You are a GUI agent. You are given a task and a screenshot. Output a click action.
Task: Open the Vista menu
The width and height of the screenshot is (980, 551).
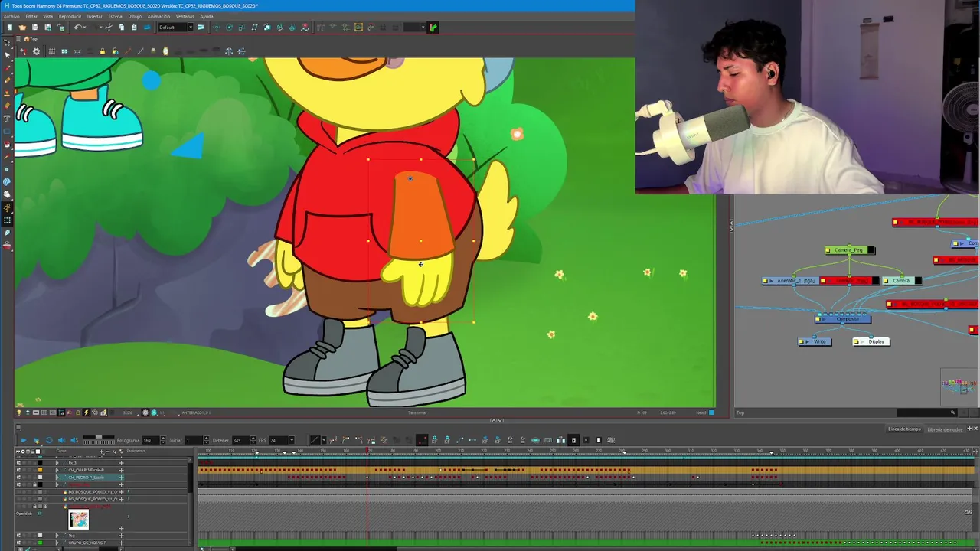coord(48,16)
